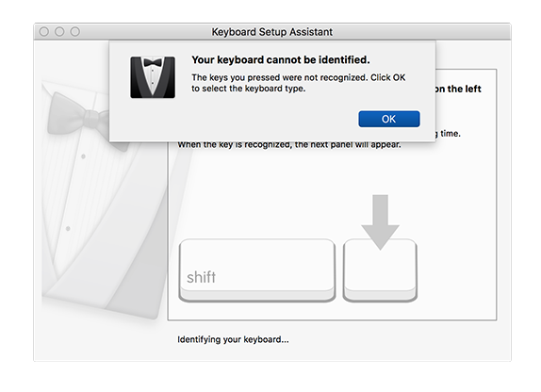Minimize the Keyboard Setup Assistant window

[x=59, y=32]
